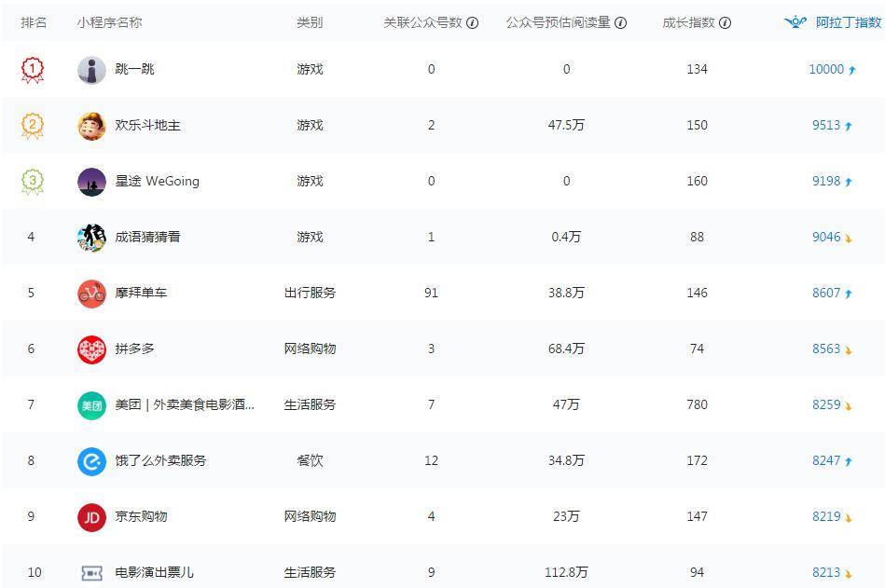
Task: Open the 饿了么外卖服务 name link
Action: [x=160, y=460]
